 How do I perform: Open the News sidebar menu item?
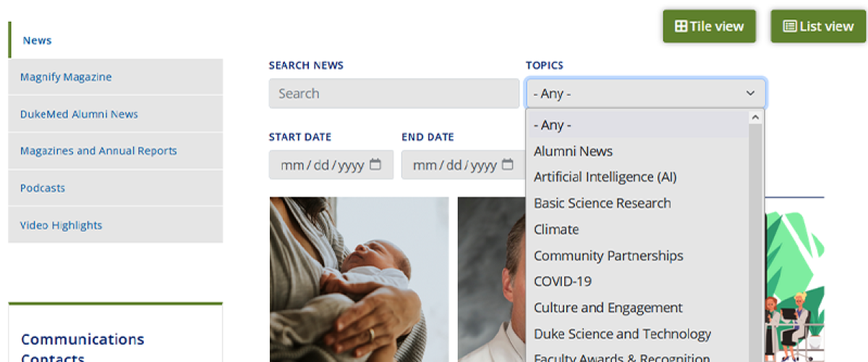(37, 41)
